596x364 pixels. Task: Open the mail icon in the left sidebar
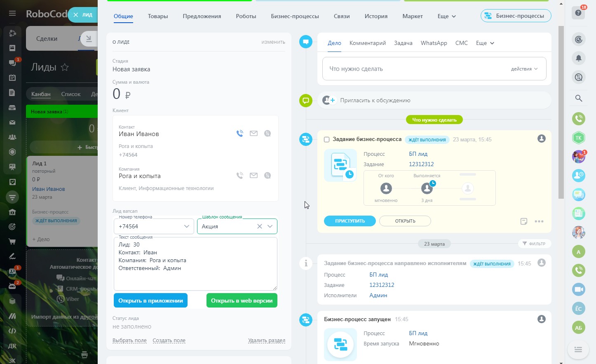(12, 122)
